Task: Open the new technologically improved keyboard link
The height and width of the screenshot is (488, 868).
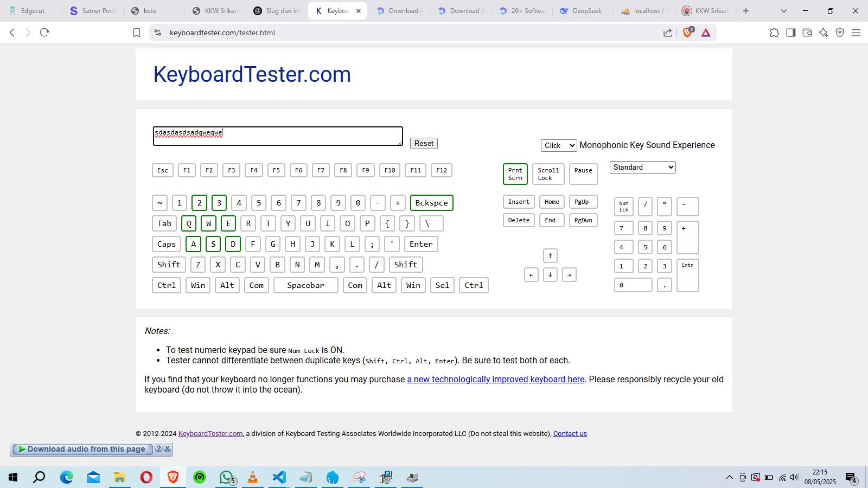Action: coord(495,380)
